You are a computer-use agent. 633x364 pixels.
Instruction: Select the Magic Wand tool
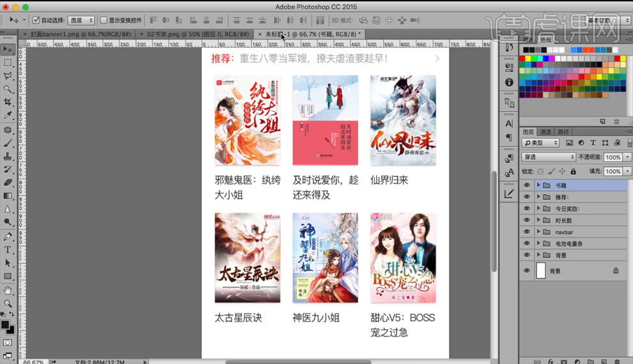[8, 89]
